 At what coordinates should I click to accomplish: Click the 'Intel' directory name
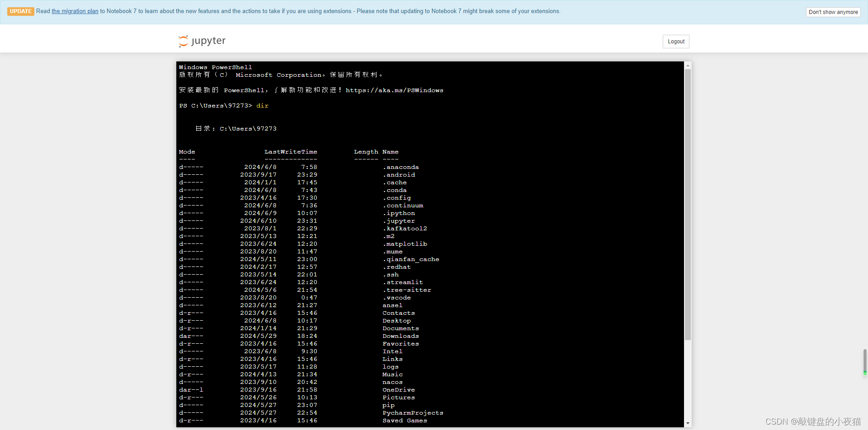[392, 351]
